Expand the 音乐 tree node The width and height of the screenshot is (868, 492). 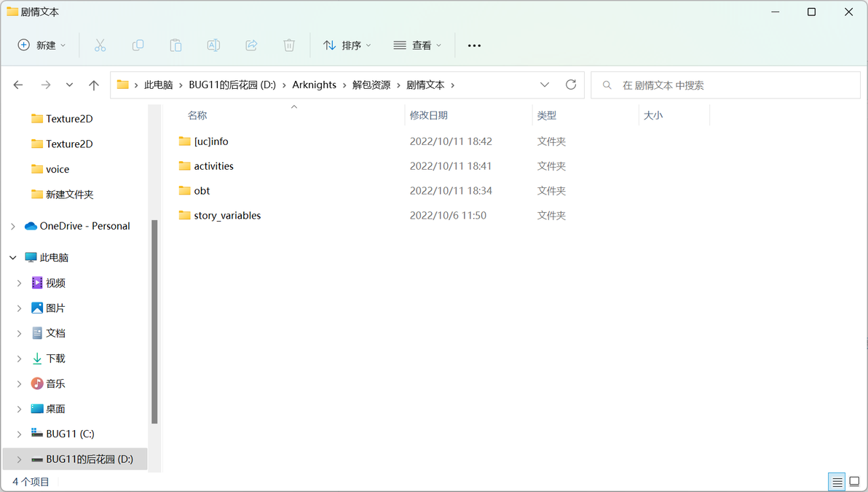click(20, 383)
